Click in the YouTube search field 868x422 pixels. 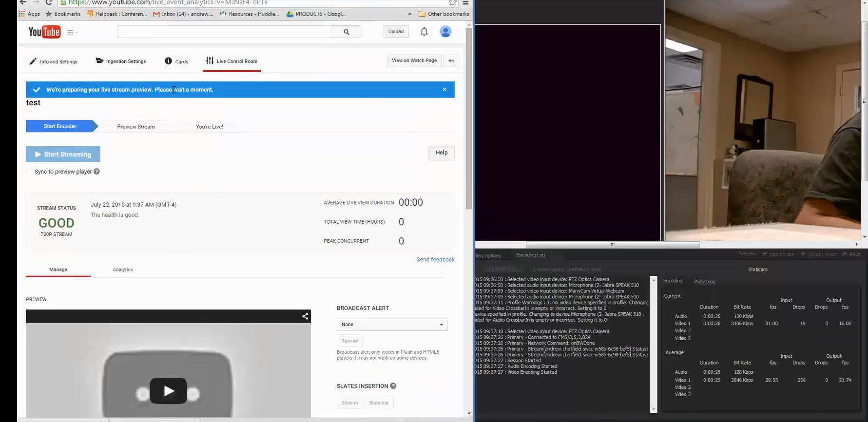[x=225, y=32]
